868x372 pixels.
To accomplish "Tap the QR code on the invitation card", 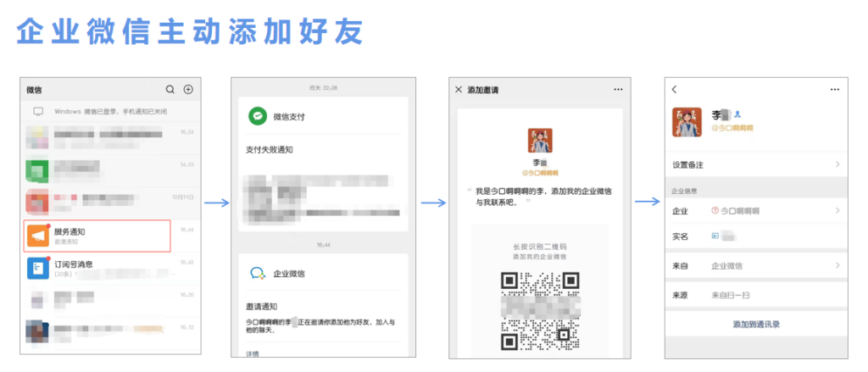I will (x=540, y=310).
